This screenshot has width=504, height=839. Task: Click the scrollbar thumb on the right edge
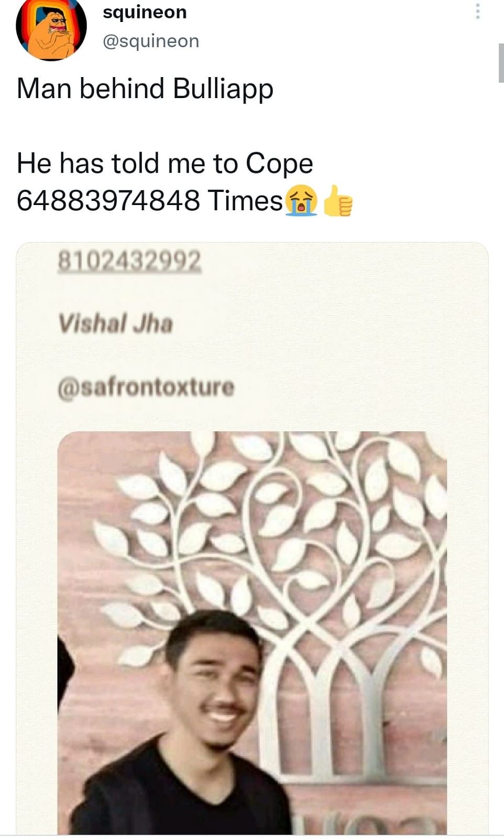501,63
